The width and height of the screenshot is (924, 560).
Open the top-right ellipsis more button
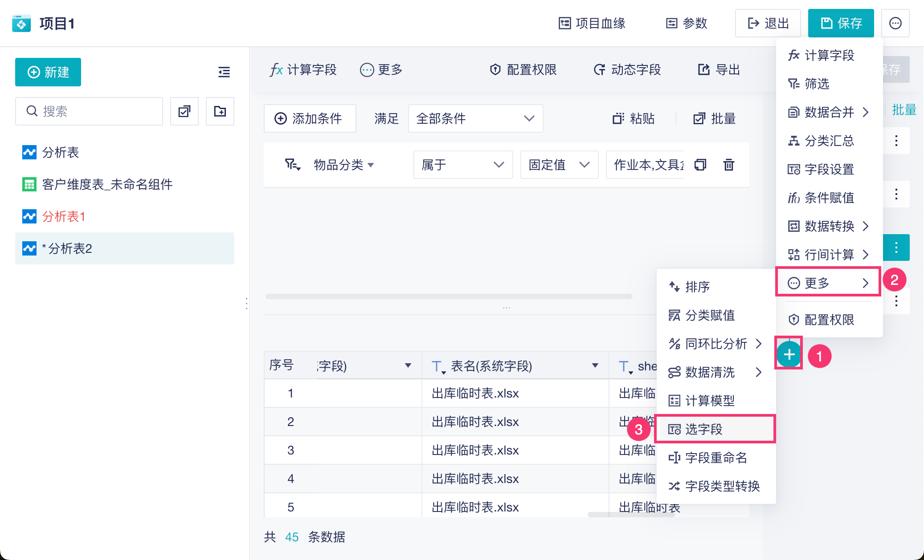(x=895, y=23)
